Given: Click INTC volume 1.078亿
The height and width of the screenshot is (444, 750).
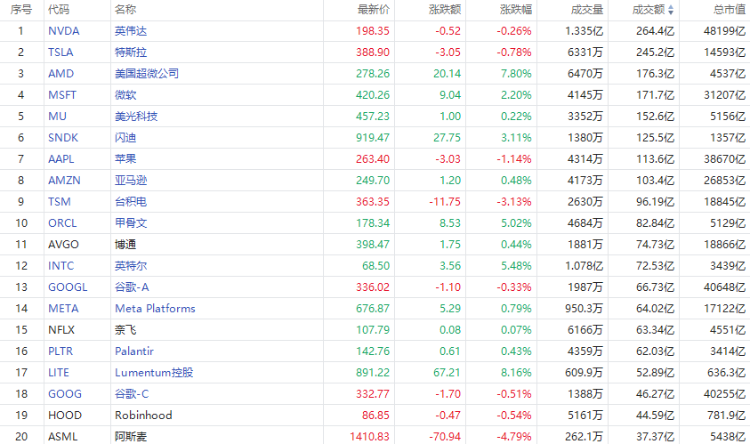Looking at the screenshot, I should [584, 266].
